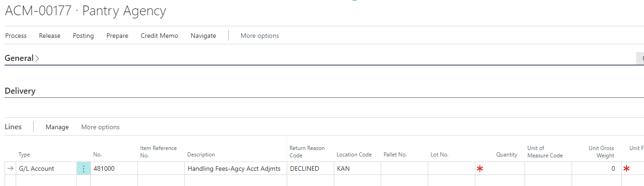Image resolution: width=644 pixels, height=186 pixels.
Task: Expand the General section chevron
Action: (37, 59)
